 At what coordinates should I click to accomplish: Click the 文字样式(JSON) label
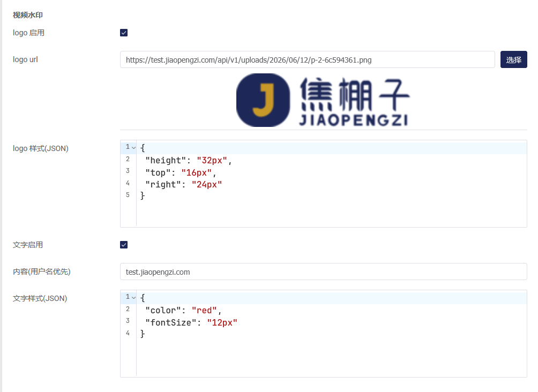pos(40,298)
